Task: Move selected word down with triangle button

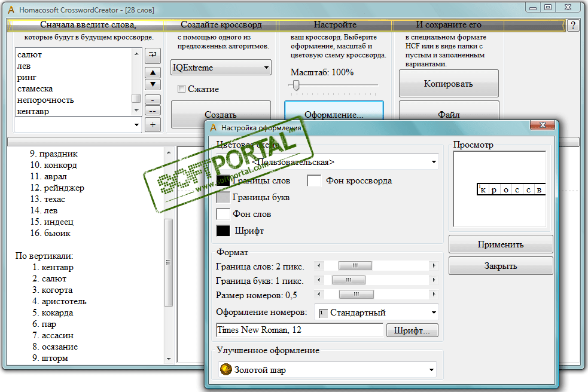Action: [x=153, y=84]
